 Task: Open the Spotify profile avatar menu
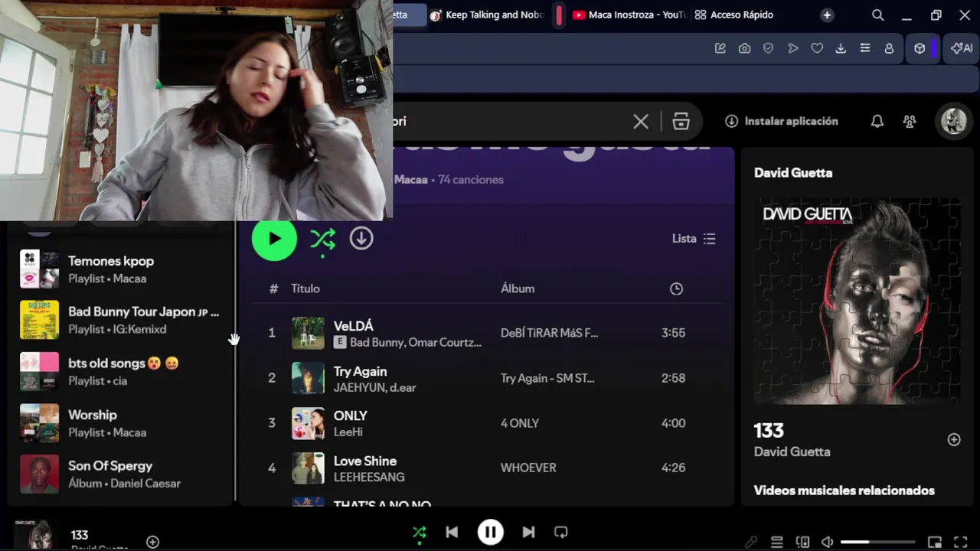(954, 121)
